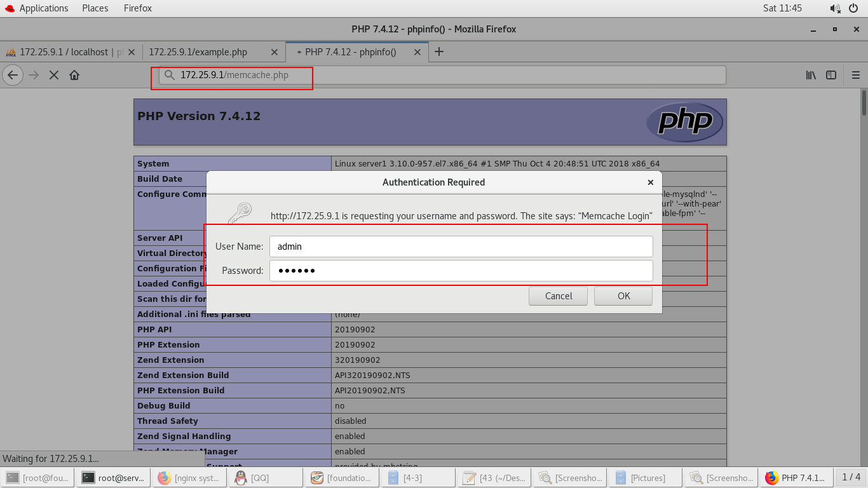
Task: Go back with the Firefox back arrow
Action: 13,75
